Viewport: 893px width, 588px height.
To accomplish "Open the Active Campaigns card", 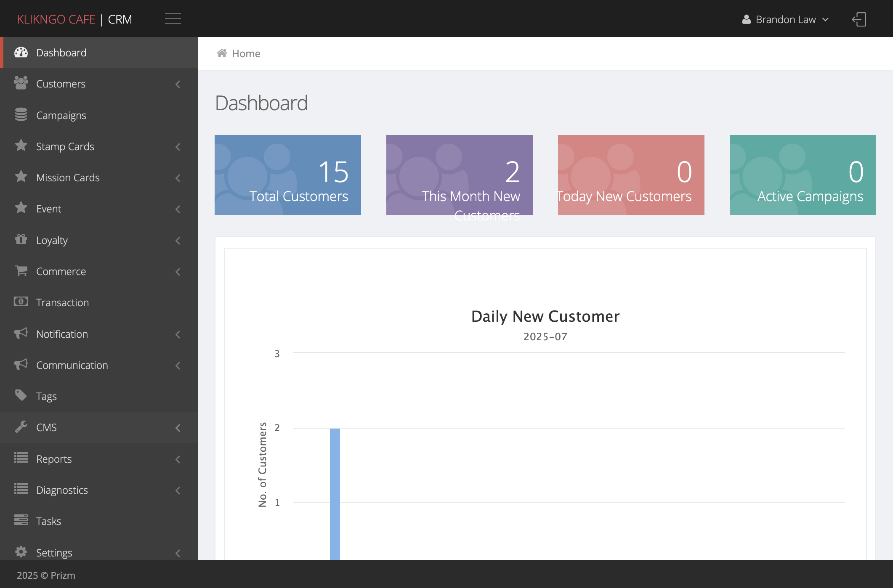I will pyautogui.click(x=803, y=175).
